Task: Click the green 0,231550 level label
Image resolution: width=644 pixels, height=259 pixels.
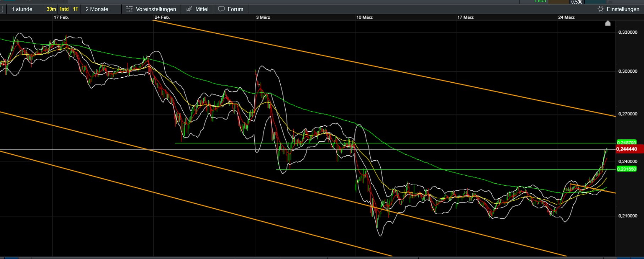Action: tap(627, 169)
